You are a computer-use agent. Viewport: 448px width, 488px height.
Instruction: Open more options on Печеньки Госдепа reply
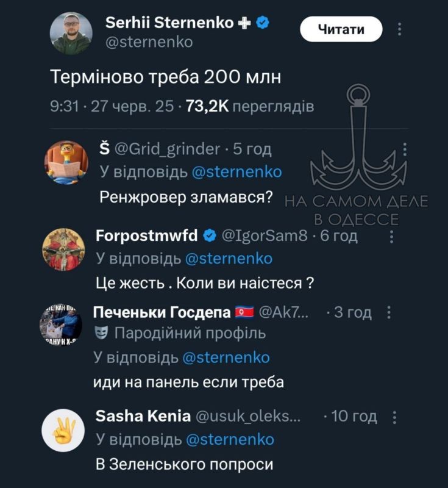(389, 313)
